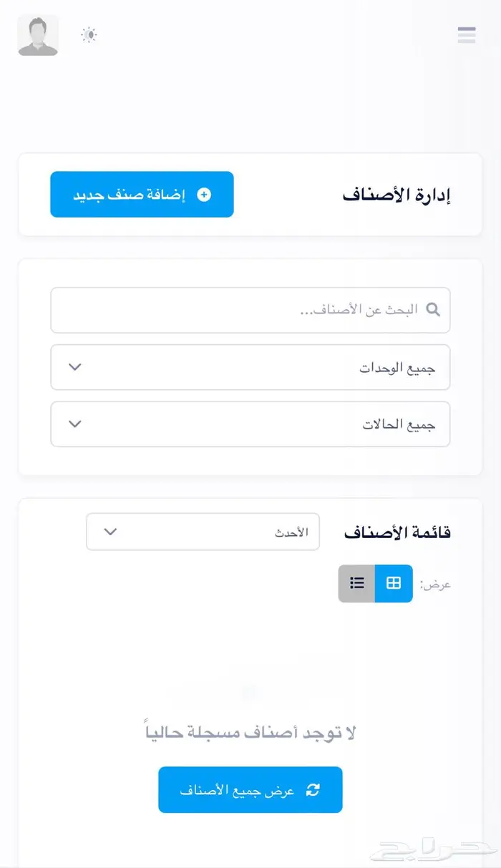
Task: Click the magnifier search icon
Action: click(433, 310)
